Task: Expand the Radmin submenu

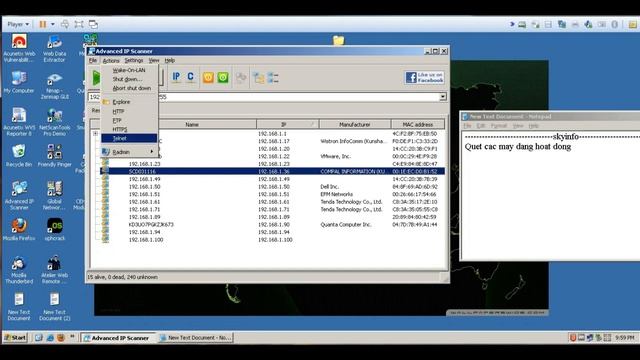Action: click(x=129, y=152)
